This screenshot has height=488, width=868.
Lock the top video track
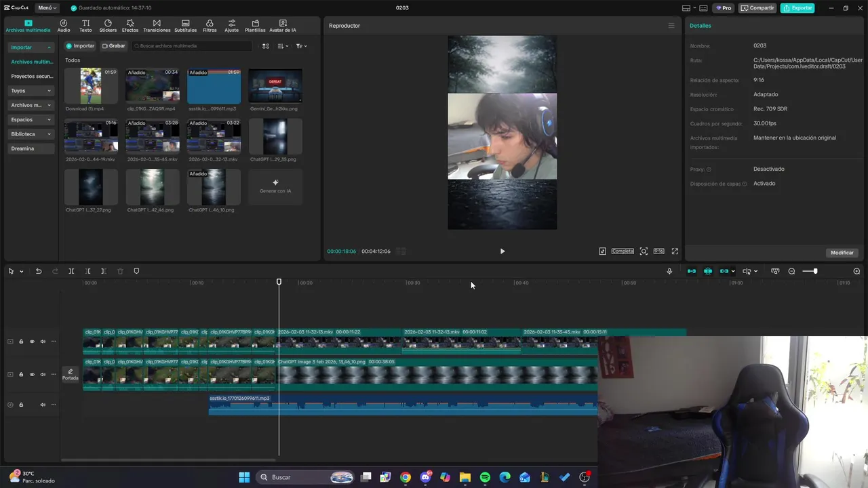coord(21,342)
